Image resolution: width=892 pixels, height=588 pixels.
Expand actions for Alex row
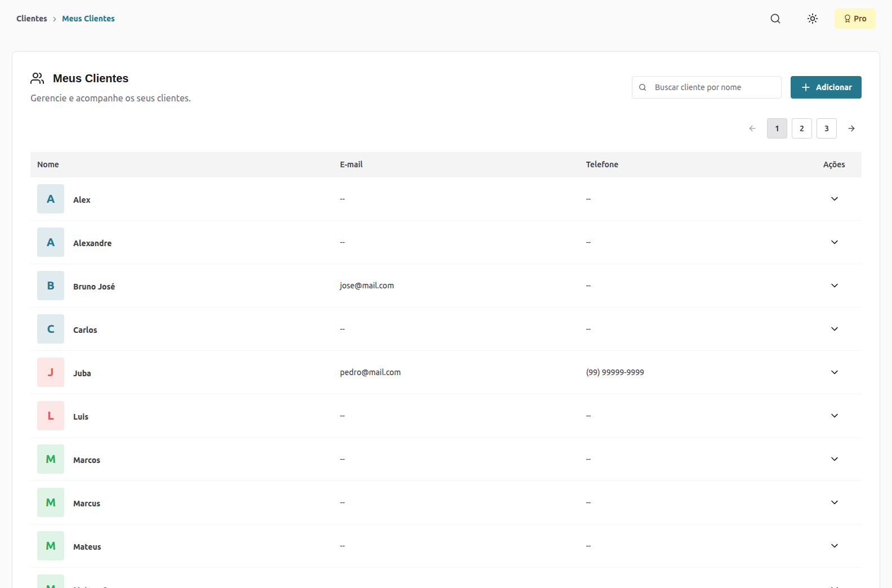tap(835, 199)
